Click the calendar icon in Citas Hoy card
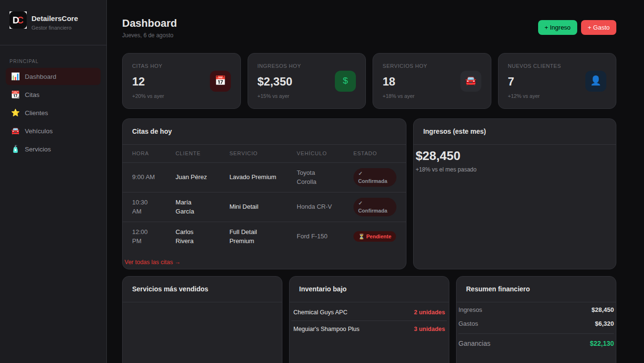The image size is (644, 363). pyautogui.click(x=220, y=81)
